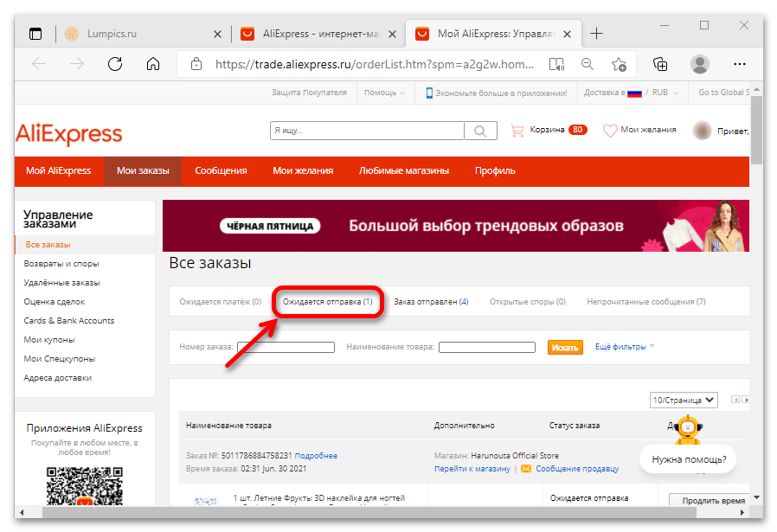Go to previous orders page arrow

[x=735, y=400]
